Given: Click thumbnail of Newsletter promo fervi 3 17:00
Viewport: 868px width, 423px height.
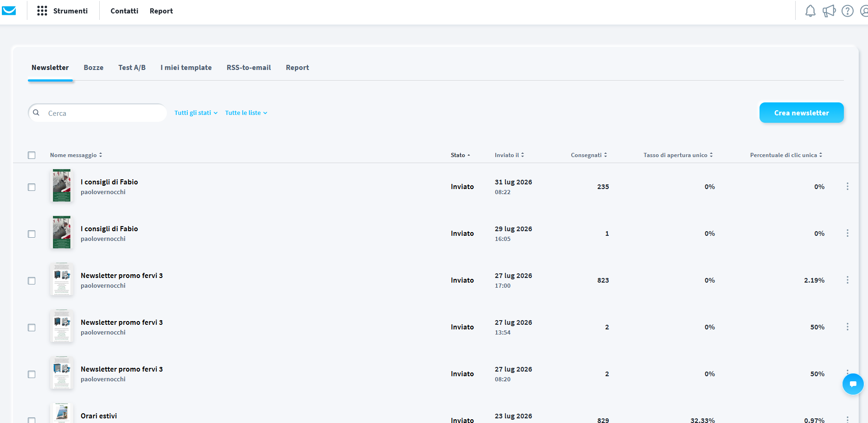Looking at the screenshot, I should pyautogui.click(x=62, y=279).
